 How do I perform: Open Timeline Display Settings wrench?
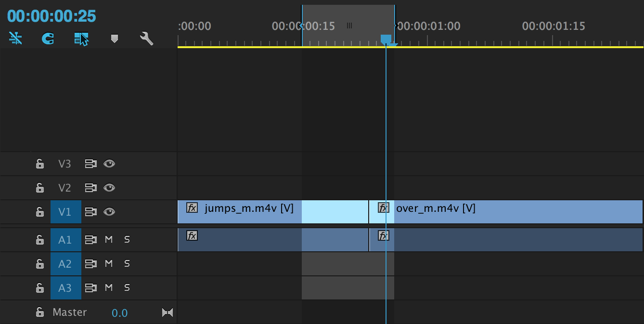point(146,39)
